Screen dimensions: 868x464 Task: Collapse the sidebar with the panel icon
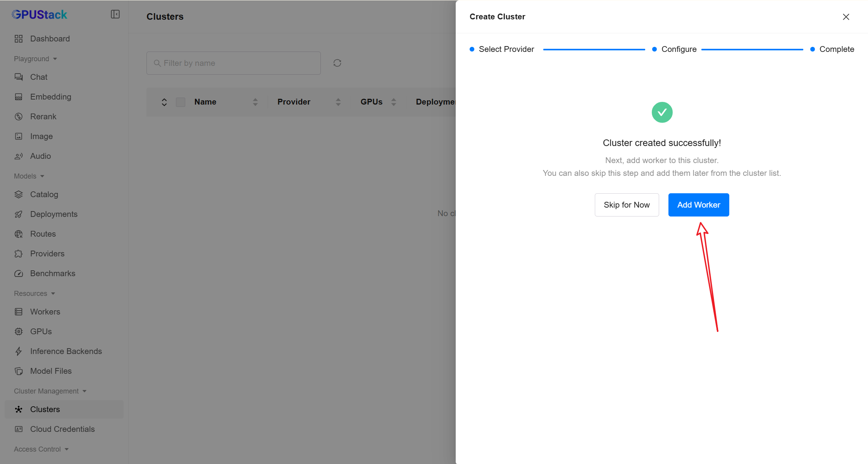(x=115, y=14)
